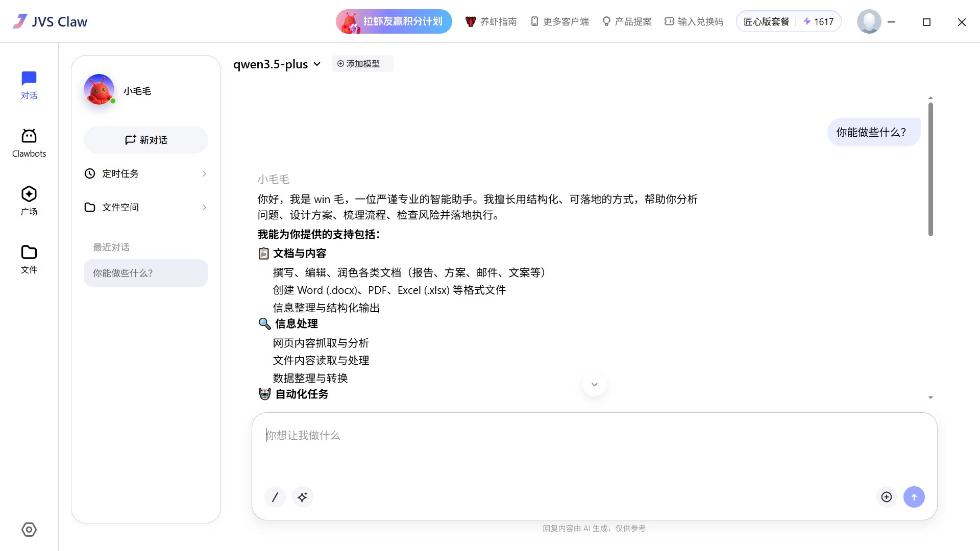Screen dimensions: 980x551
Task: Click the 小毛毛 lobster avatar
Action: [x=99, y=90]
